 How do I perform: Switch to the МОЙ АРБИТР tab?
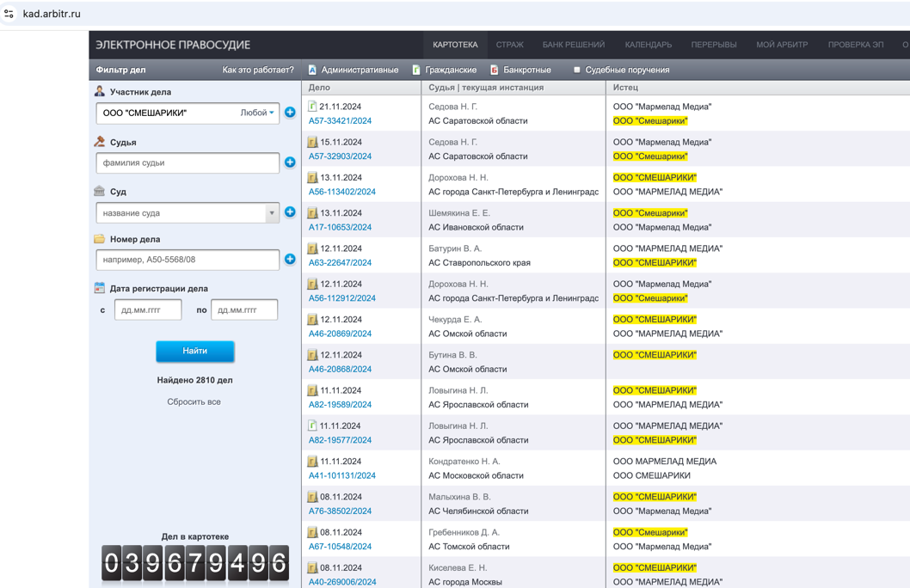(782, 45)
